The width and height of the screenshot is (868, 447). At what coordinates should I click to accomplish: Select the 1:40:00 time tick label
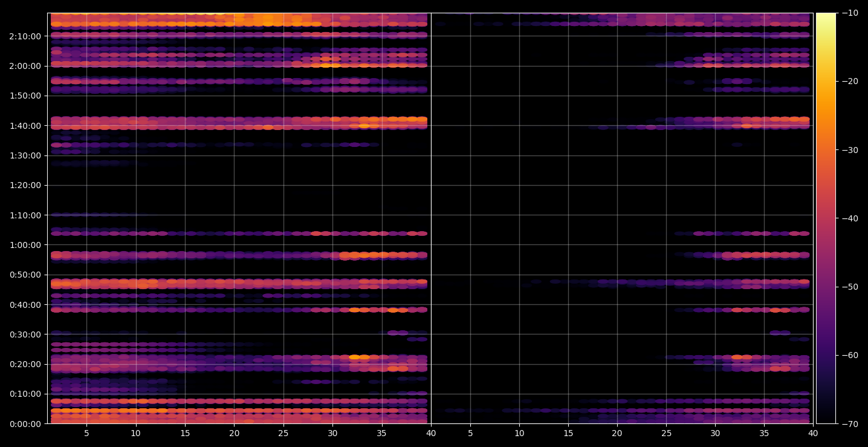pyautogui.click(x=25, y=126)
